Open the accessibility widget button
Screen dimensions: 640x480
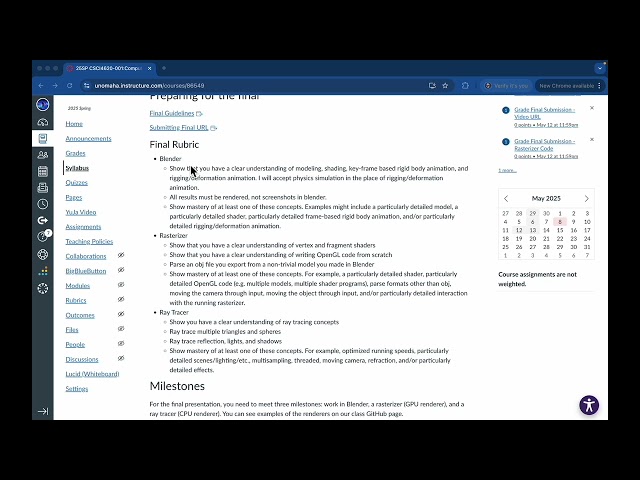(x=589, y=405)
